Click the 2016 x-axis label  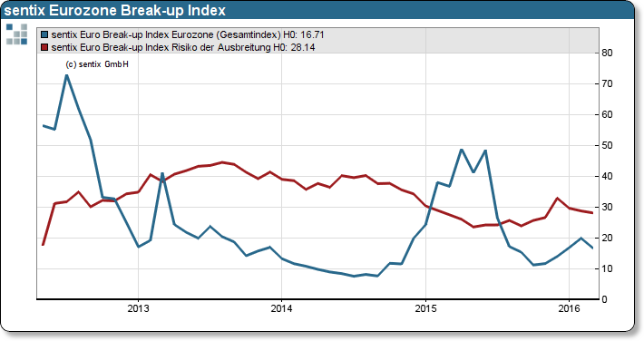[x=570, y=308]
